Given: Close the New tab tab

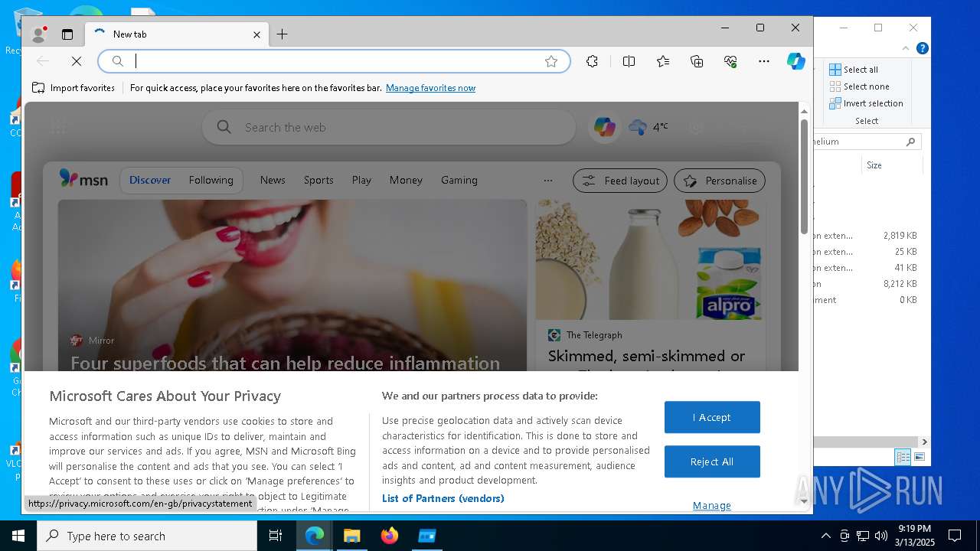Looking at the screenshot, I should click(x=256, y=34).
